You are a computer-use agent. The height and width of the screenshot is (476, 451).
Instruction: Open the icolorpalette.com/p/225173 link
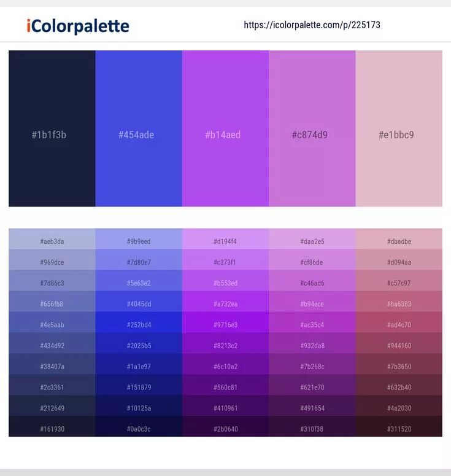coord(312,25)
